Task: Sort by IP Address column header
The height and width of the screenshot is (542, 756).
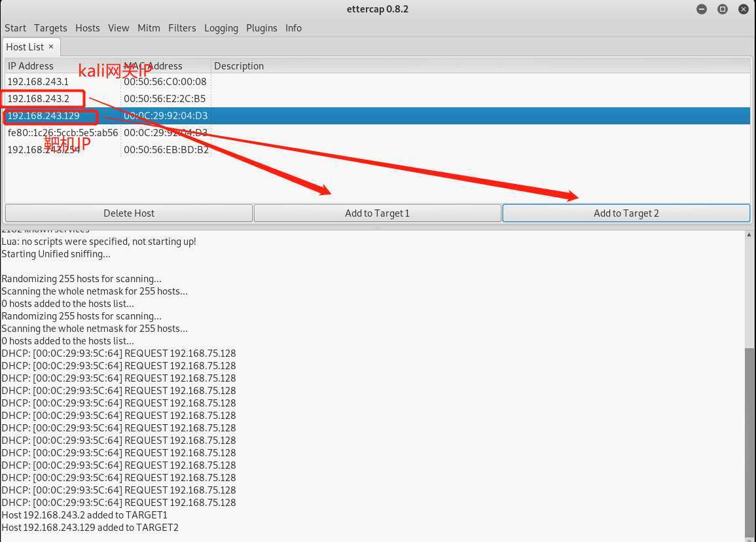Action: (62, 65)
